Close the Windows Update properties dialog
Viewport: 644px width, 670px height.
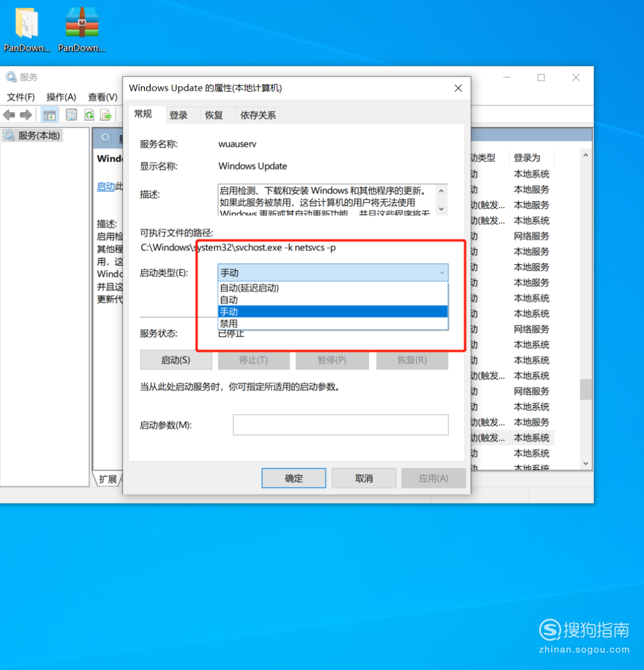(x=458, y=88)
